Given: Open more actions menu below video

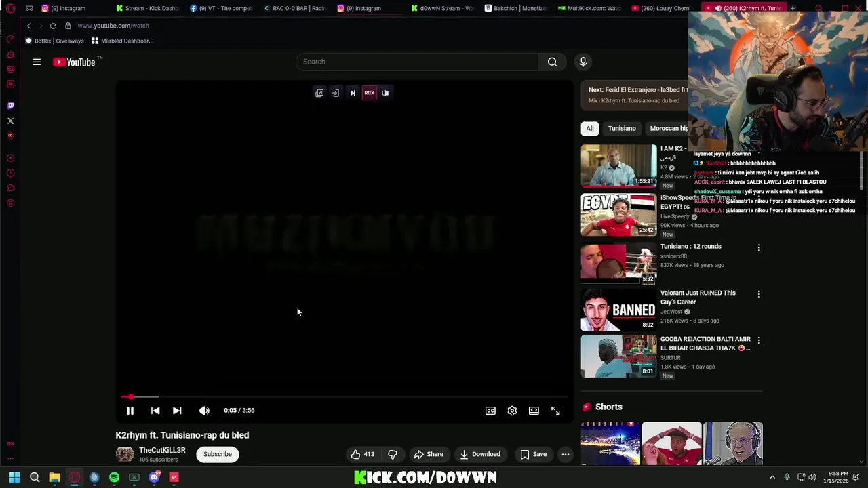Looking at the screenshot, I should [565, 454].
